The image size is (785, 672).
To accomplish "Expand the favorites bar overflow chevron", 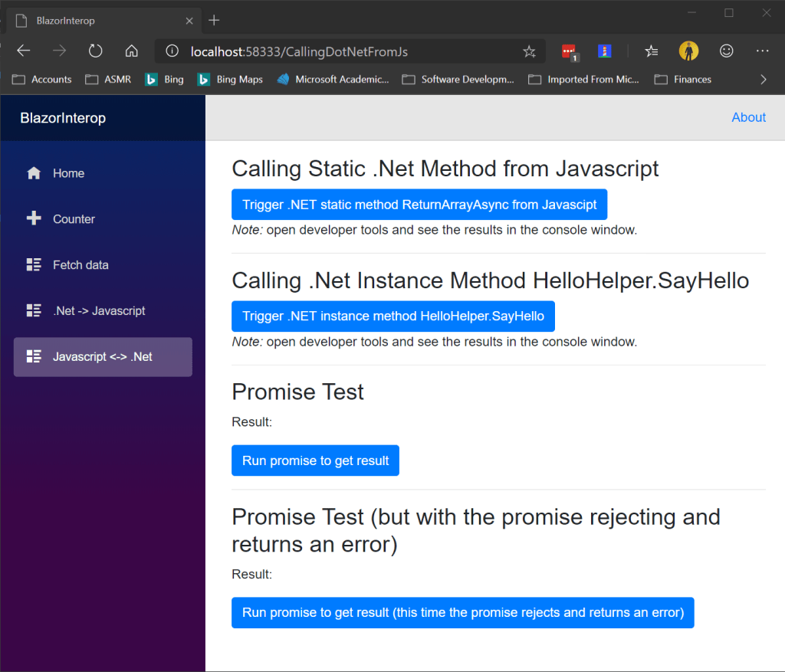I will click(763, 79).
